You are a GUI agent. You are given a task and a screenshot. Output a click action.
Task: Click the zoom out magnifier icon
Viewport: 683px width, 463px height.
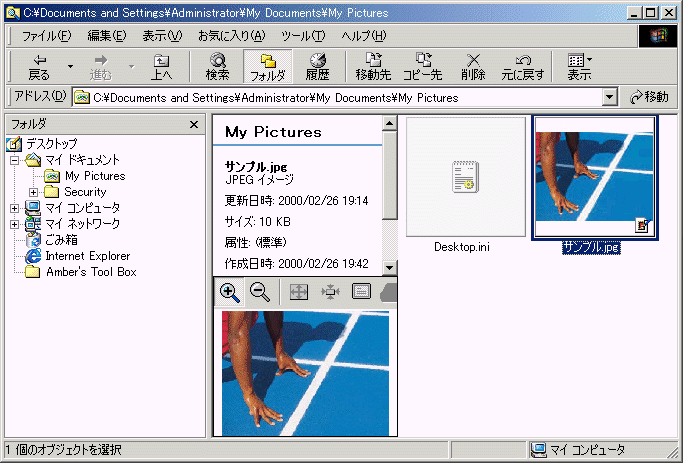(x=260, y=292)
